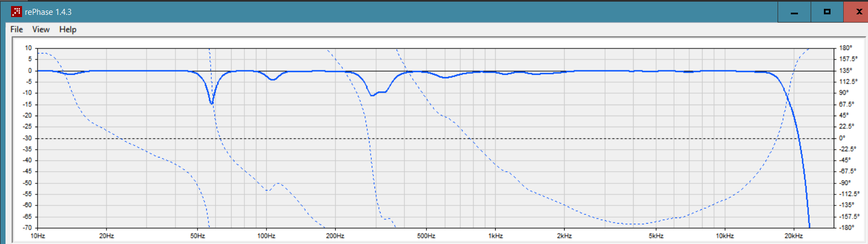Click the 10Hz label on frequency axis
This screenshot has width=868, height=244.
37,236
